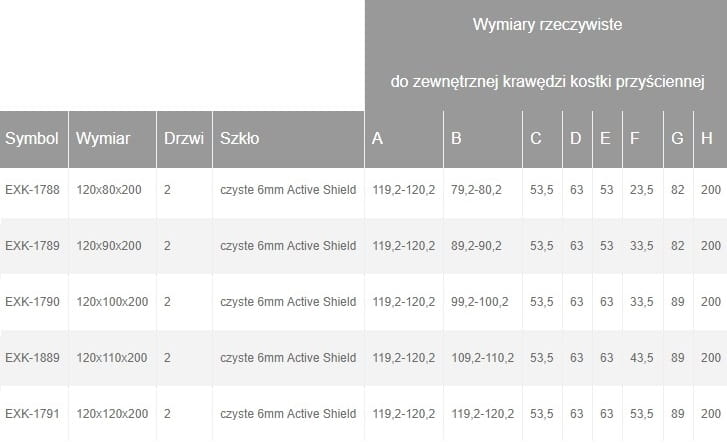The image size is (727, 443).
Task: Select the 23,5 value in column F
Action: coord(641,189)
